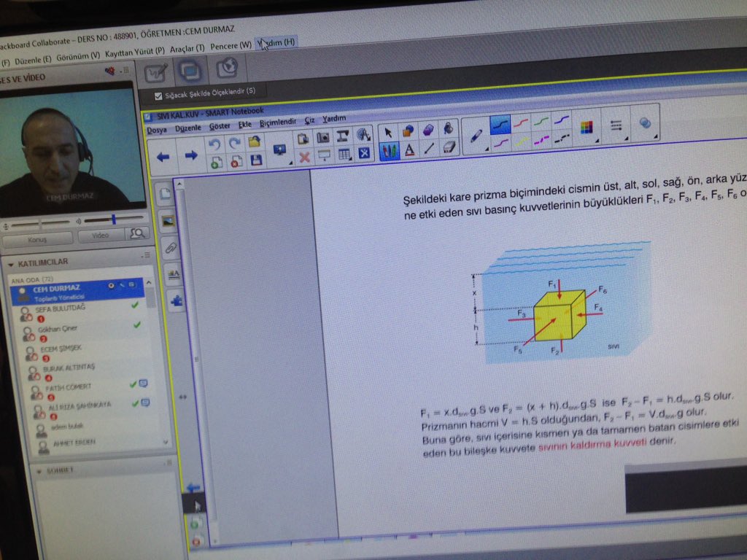This screenshot has width=747, height=560.
Task: Select the fill paint bucket tool
Action: click(448, 128)
